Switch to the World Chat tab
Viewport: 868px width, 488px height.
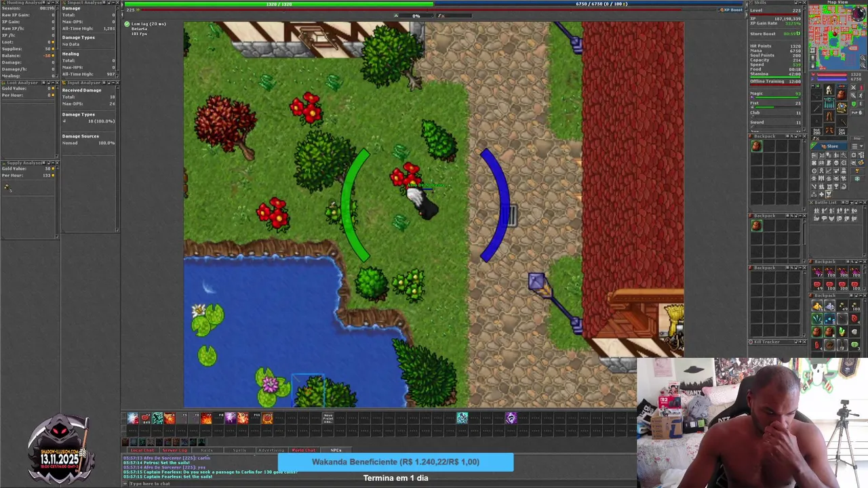tap(303, 450)
